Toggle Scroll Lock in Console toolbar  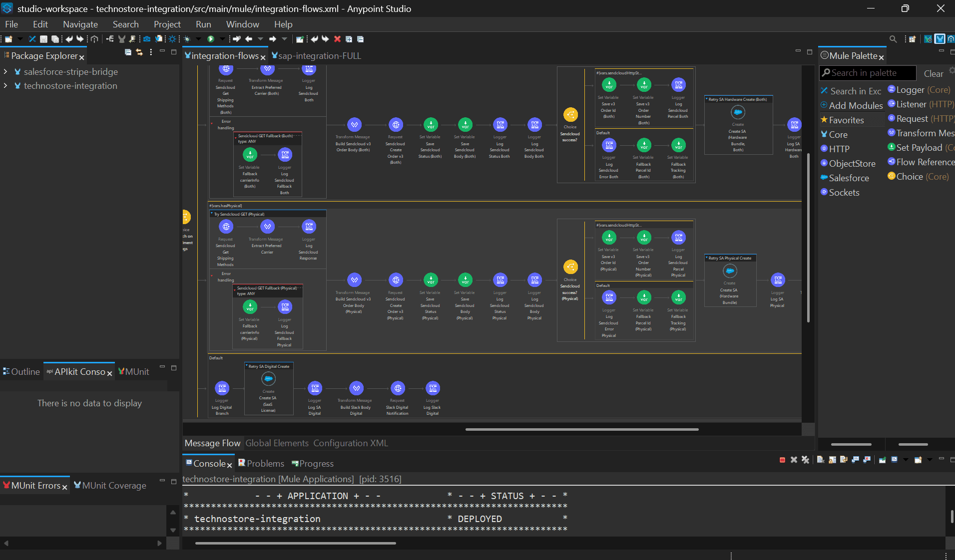[832, 460]
